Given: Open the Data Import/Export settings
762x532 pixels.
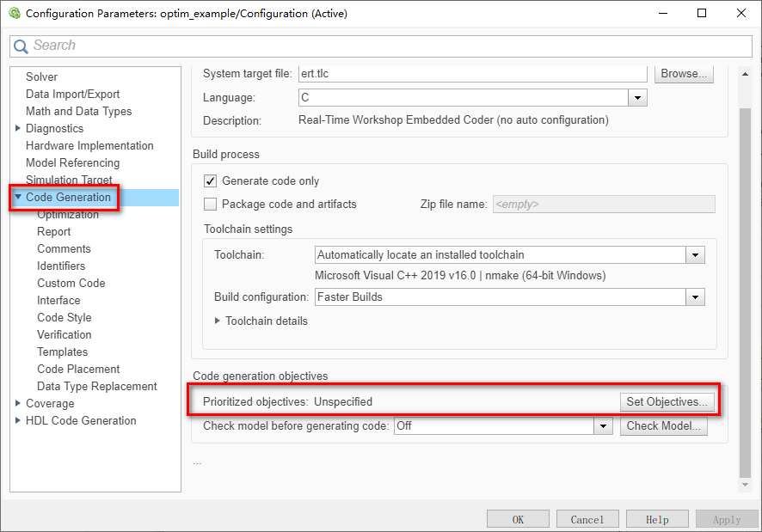Looking at the screenshot, I should pyautogui.click(x=72, y=94).
